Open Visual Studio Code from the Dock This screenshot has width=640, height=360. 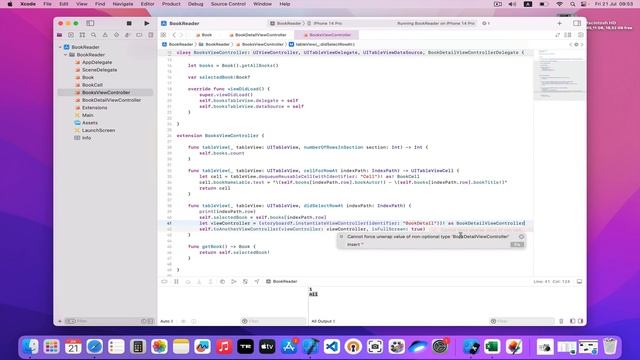click(332, 347)
